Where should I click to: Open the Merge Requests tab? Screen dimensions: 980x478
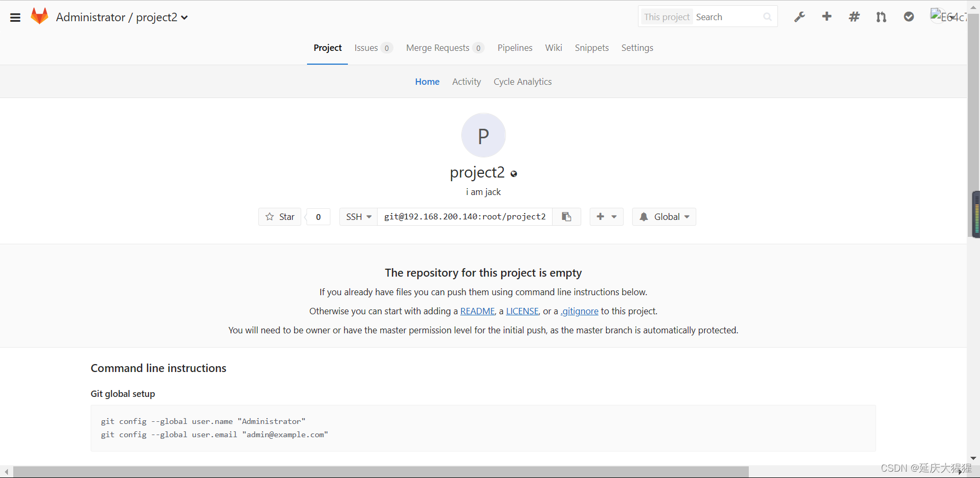click(445, 48)
